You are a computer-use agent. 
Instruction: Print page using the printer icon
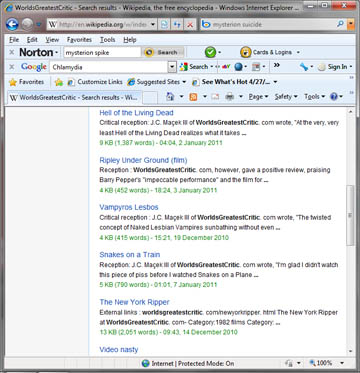coord(229,97)
